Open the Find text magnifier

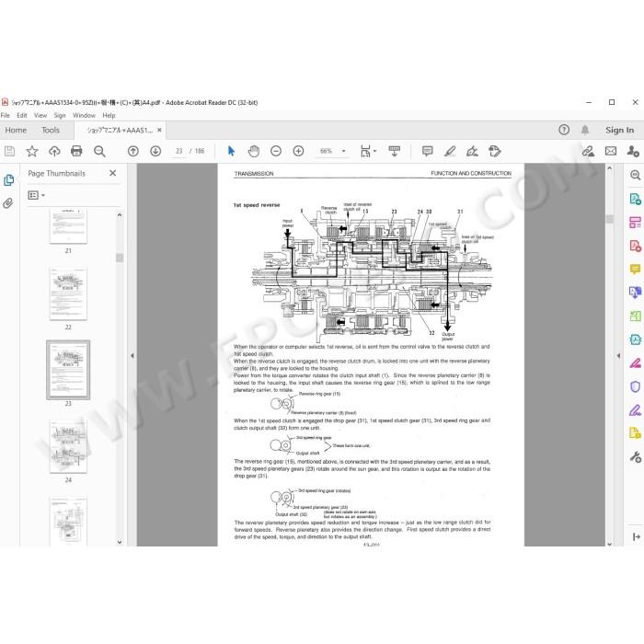[x=99, y=151]
